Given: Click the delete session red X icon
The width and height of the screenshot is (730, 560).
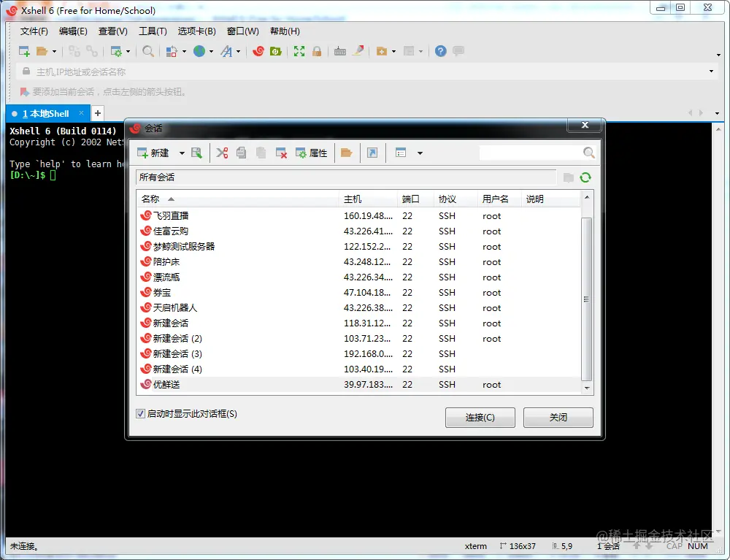Looking at the screenshot, I should (281, 153).
